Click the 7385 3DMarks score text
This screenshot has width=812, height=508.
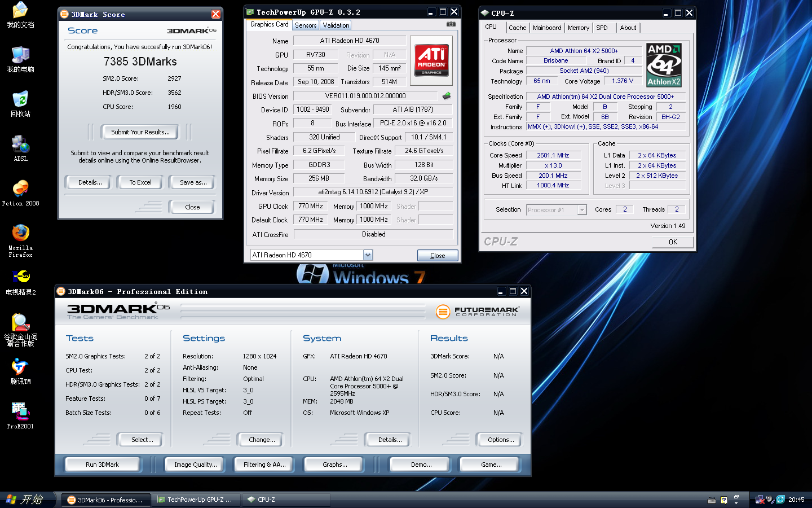(x=140, y=62)
